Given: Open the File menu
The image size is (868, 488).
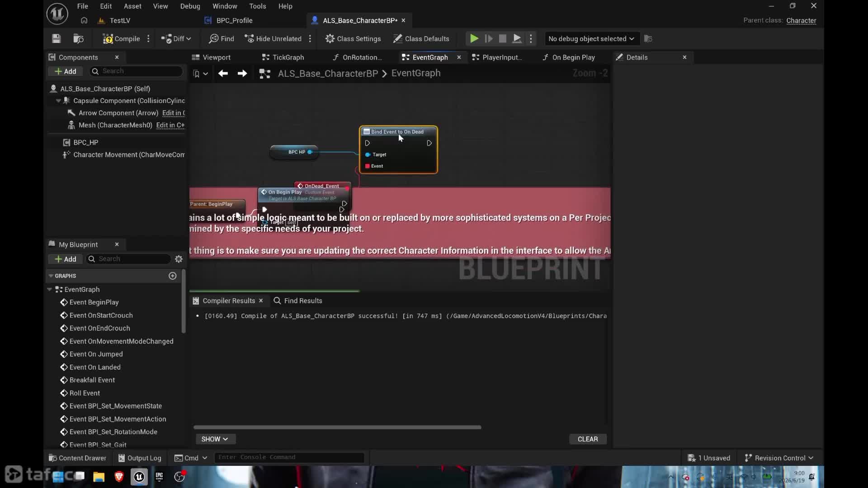Looking at the screenshot, I should coord(82,6).
